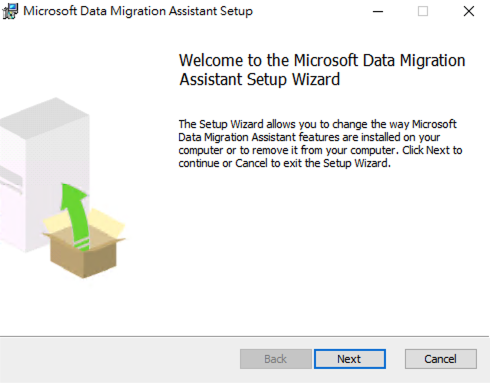Click the line starting 'continue or Cancel to exit'
490x383 pixels.
coord(284,163)
